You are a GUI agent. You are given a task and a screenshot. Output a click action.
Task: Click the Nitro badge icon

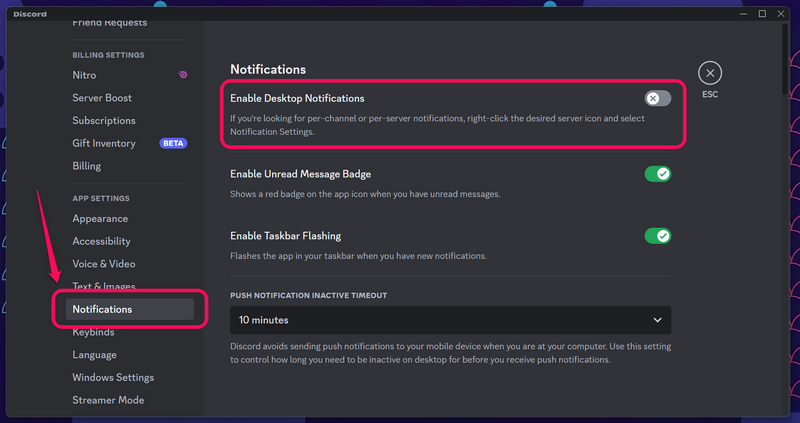click(183, 75)
